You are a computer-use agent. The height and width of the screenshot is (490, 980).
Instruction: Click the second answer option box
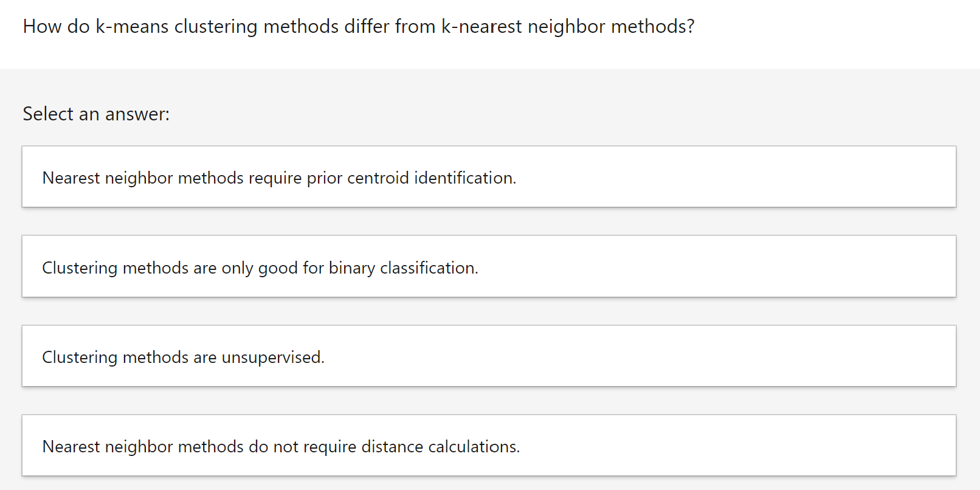(x=490, y=266)
